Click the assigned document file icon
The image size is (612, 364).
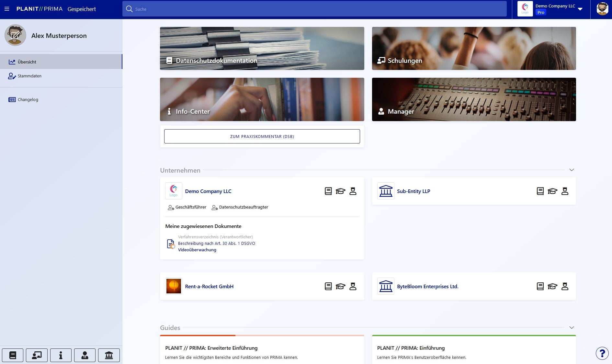click(x=171, y=244)
